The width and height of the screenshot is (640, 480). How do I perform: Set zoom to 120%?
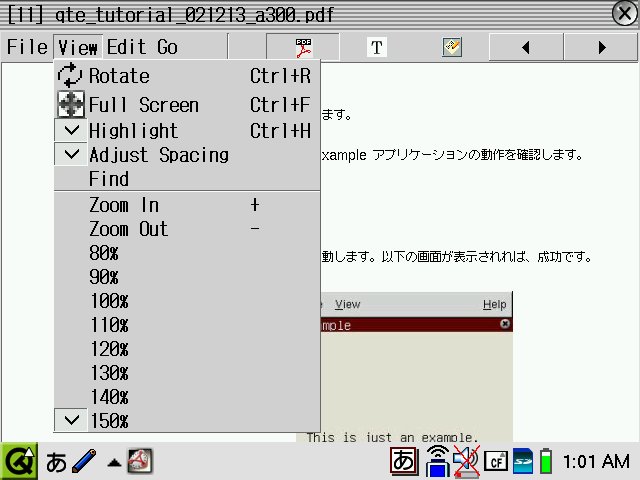click(x=187, y=349)
